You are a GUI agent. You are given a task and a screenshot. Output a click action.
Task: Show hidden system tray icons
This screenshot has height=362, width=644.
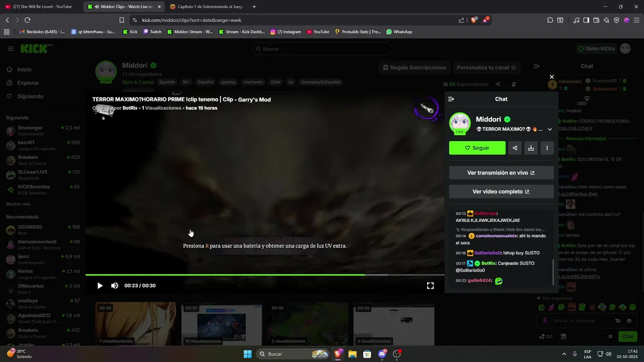tap(563, 354)
